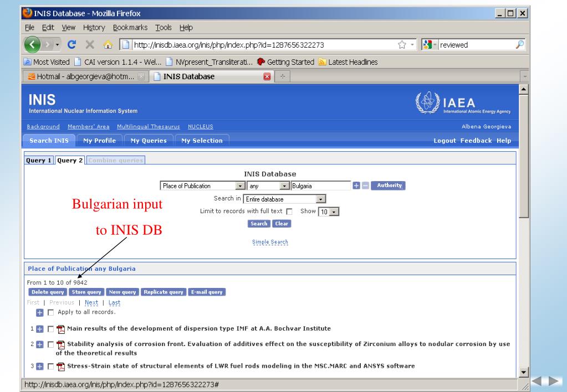The height and width of the screenshot is (392, 567).
Task: Open the Bookmarks menu
Action: pyautogui.click(x=130, y=28)
